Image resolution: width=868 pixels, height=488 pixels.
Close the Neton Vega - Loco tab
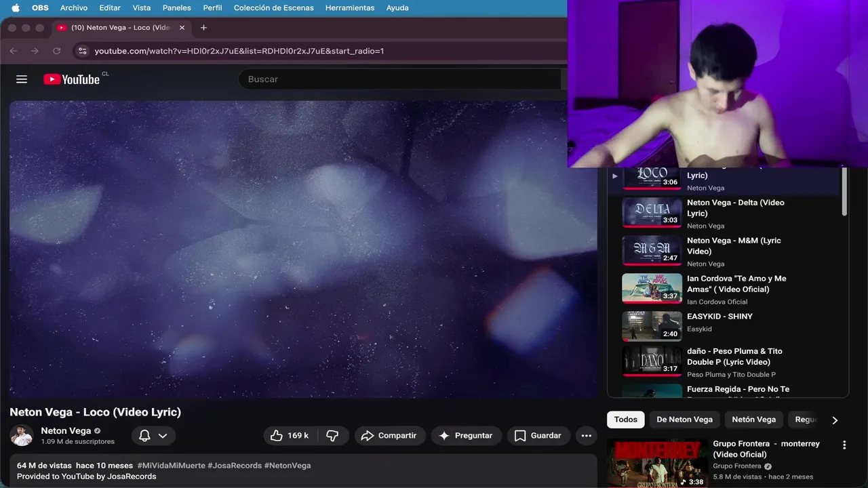tap(182, 28)
